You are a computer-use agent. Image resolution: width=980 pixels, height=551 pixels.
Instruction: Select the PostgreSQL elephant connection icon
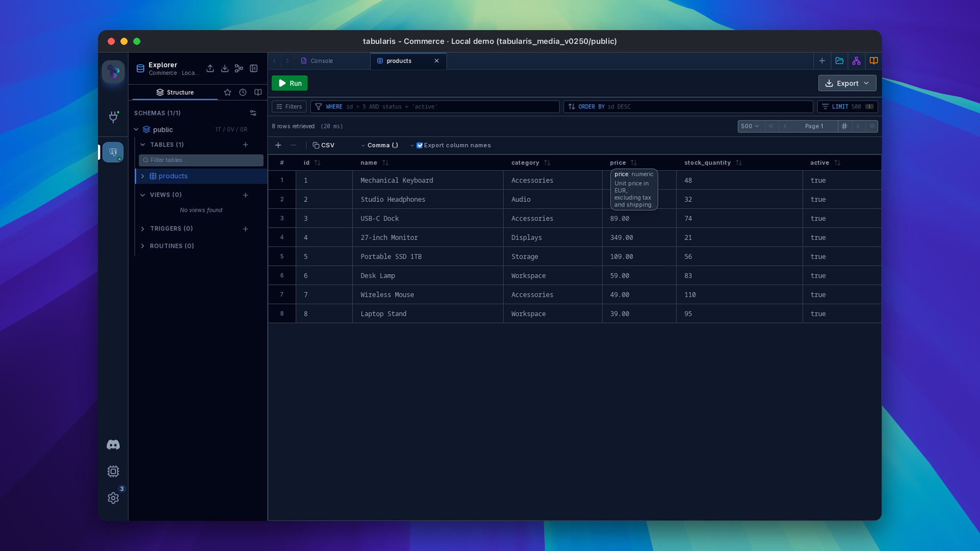(113, 152)
